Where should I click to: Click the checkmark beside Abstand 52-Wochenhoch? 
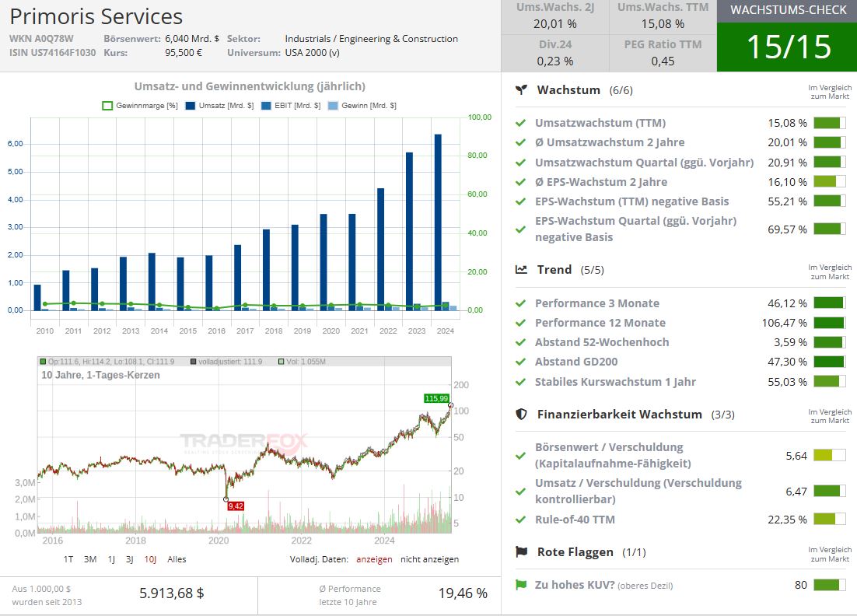pos(520,343)
